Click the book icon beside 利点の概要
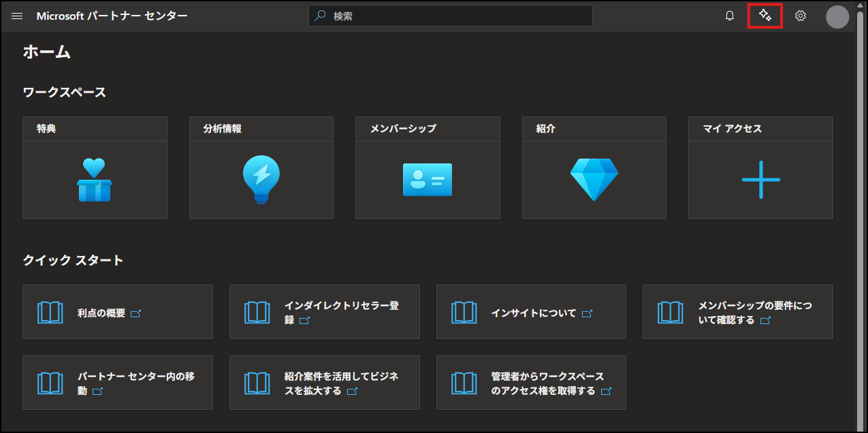This screenshot has height=433, width=868. [x=50, y=312]
